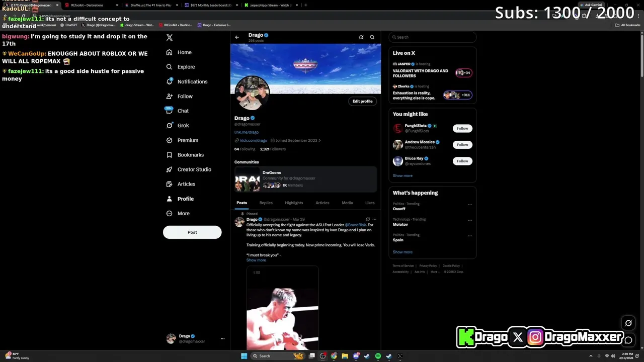The image size is (644, 362).
Task: Click the Windows Start button
Action: (x=244, y=356)
